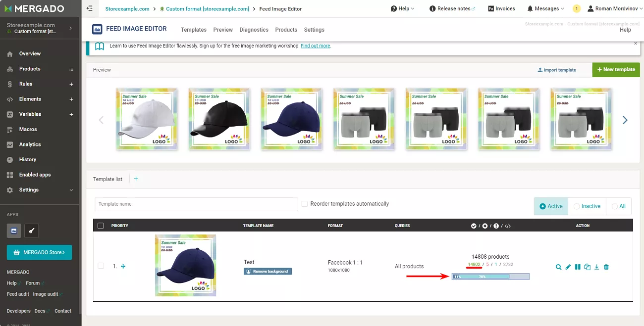The image size is (644, 326).
Task: Open the Mergado Store button
Action: [x=39, y=252]
